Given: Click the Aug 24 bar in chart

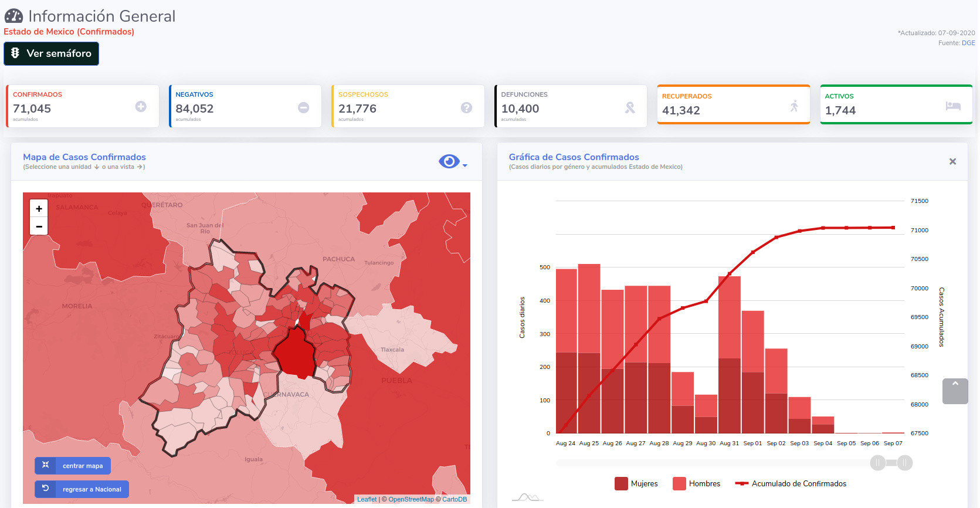Looking at the screenshot, I should (566, 351).
